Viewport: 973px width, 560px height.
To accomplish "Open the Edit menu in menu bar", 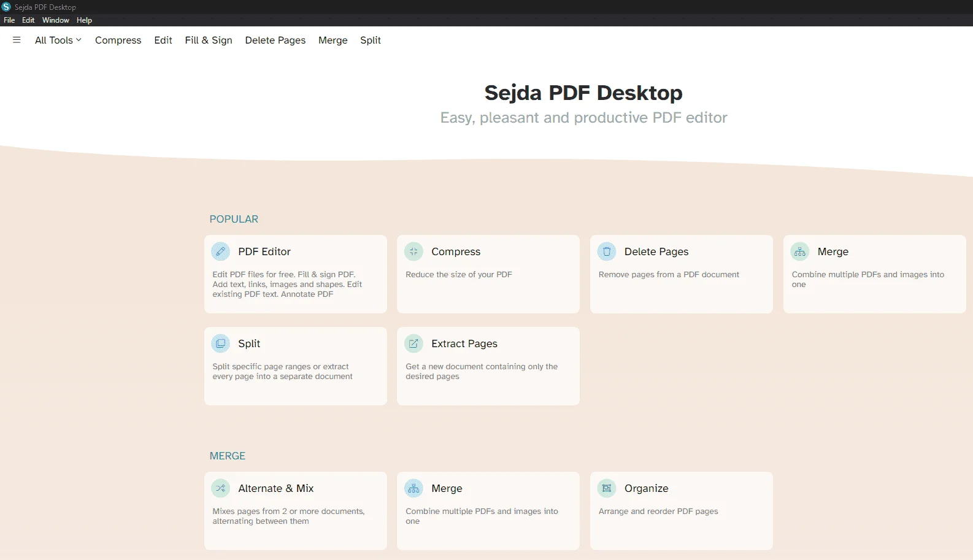I will tap(28, 20).
